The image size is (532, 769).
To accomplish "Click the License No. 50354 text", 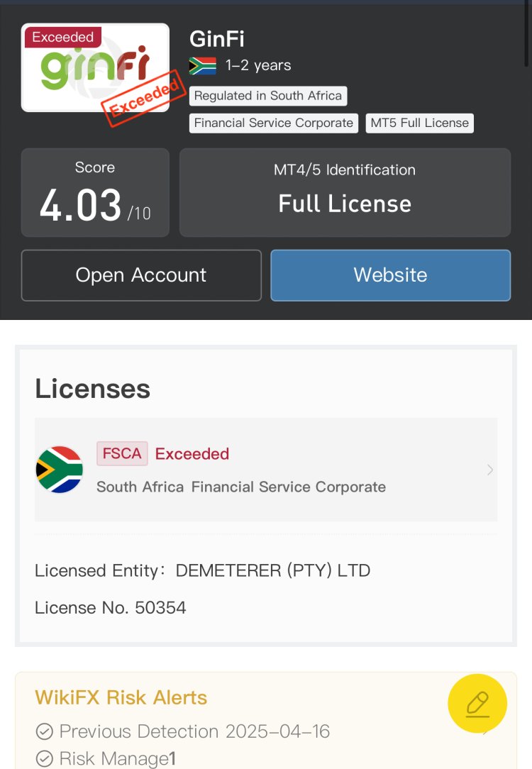I will point(111,608).
